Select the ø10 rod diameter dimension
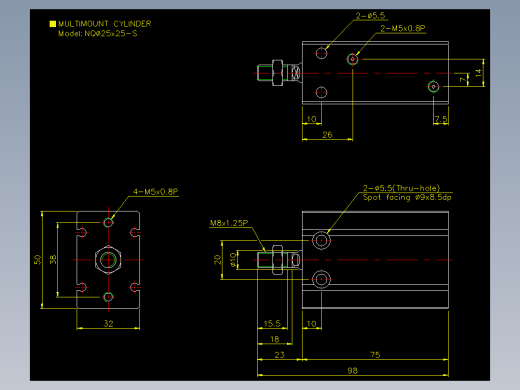520x390 pixels. [233, 260]
